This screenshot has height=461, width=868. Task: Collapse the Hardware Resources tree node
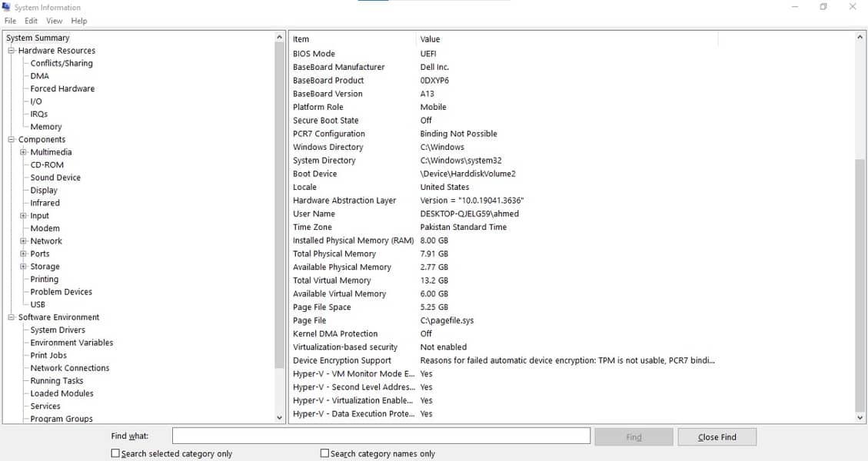[x=12, y=51]
